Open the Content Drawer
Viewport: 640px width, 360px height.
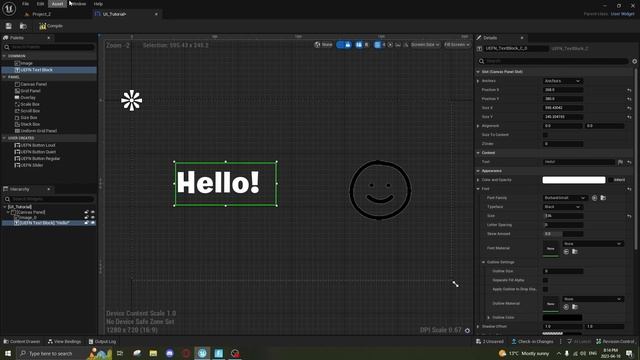point(22,341)
